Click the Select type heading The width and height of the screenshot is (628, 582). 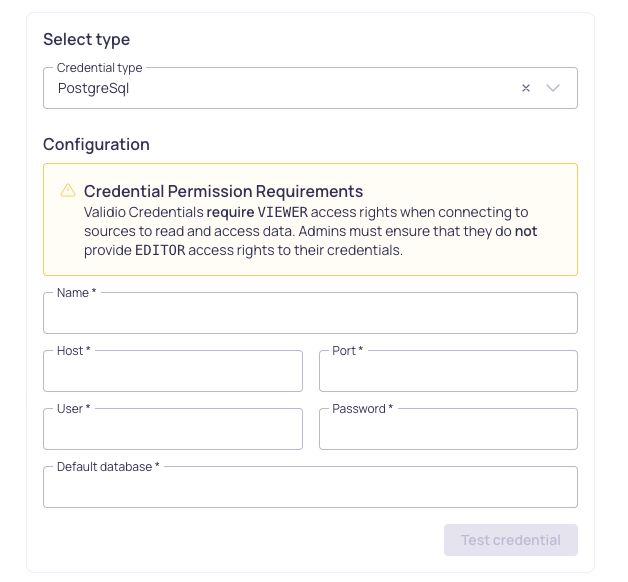(x=87, y=40)
